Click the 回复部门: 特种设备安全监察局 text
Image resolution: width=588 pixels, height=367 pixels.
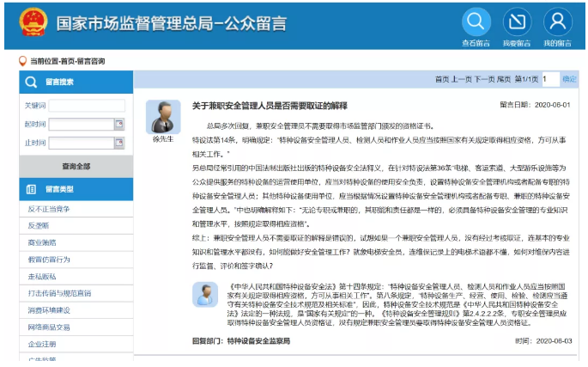pyautogui.click(x=241, y=341)
